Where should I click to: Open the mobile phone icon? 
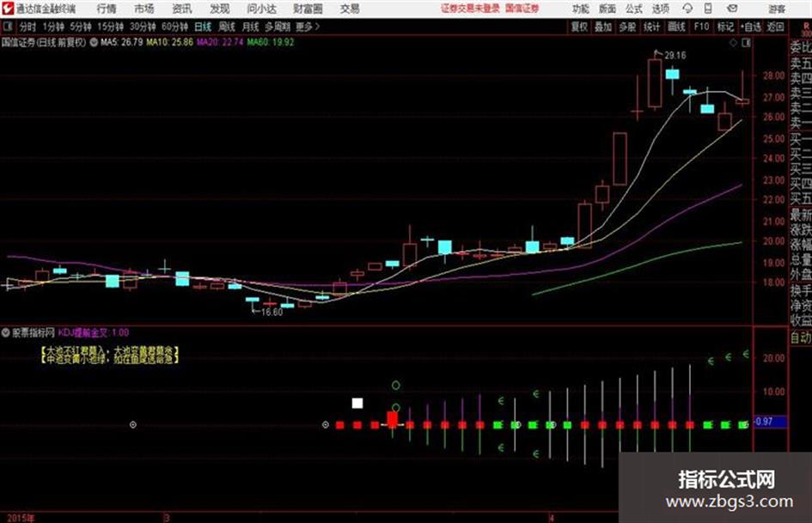pos(708,9)
